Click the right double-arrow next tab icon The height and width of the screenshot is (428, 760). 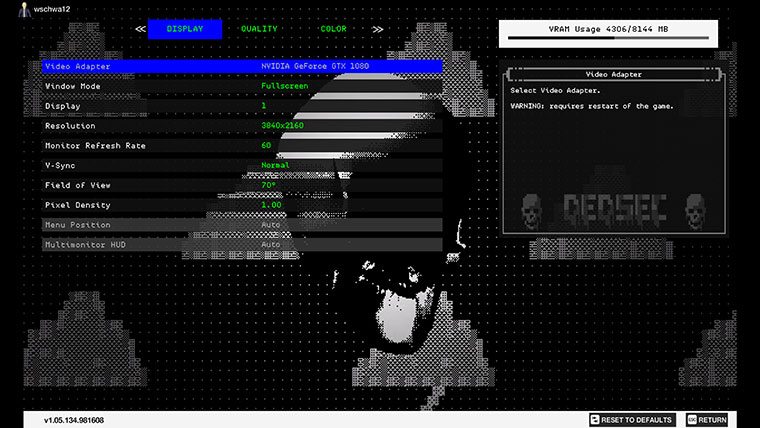coord(377,29)
